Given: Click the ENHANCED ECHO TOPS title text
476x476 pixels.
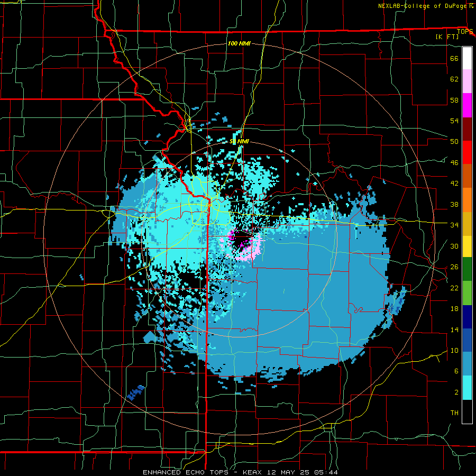Looking at the screenshot, I should click(x=185, y=472).
